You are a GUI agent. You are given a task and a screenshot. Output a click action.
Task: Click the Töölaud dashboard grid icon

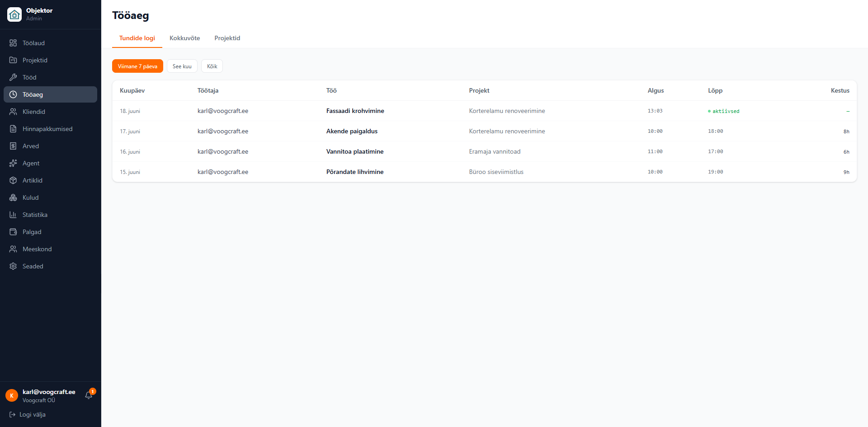coord(13,43)
